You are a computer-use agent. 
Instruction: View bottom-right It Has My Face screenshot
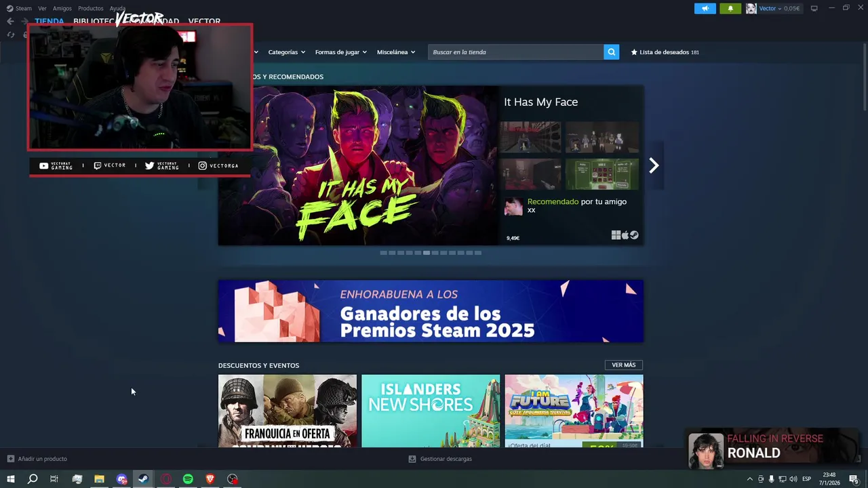click(602, 174)
